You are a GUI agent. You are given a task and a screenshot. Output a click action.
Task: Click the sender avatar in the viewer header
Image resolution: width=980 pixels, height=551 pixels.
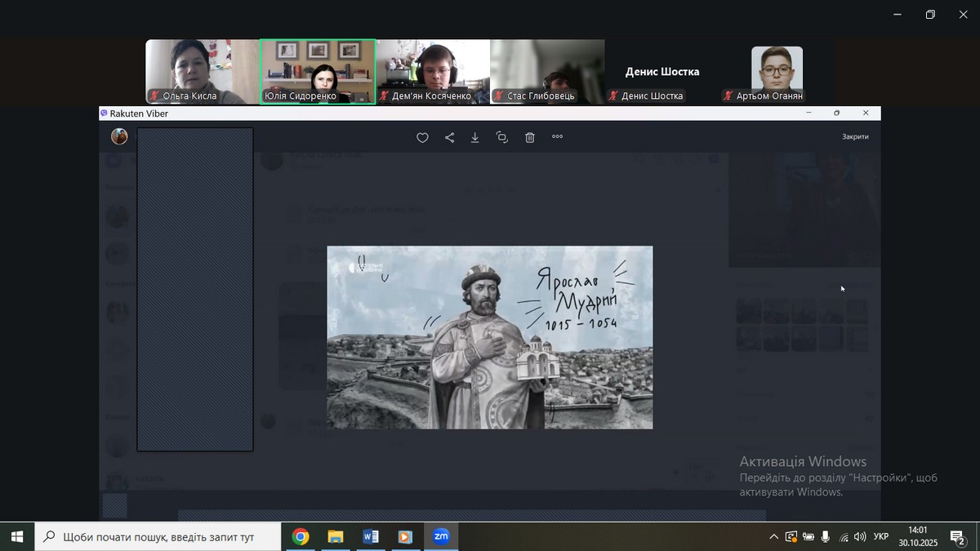click(119, 137)
